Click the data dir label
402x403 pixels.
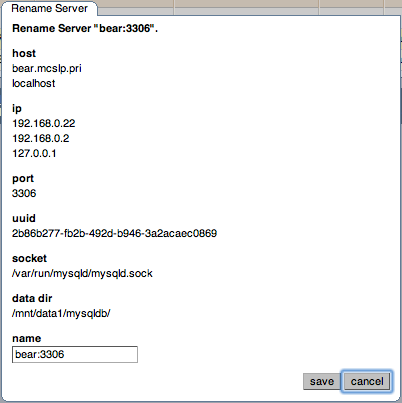click(32, 298)
